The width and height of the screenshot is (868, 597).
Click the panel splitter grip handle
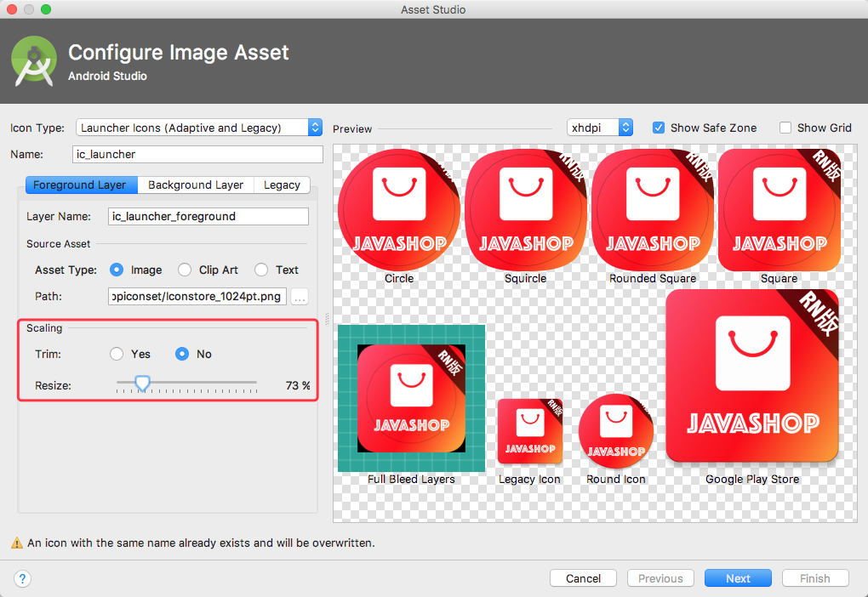327,319
